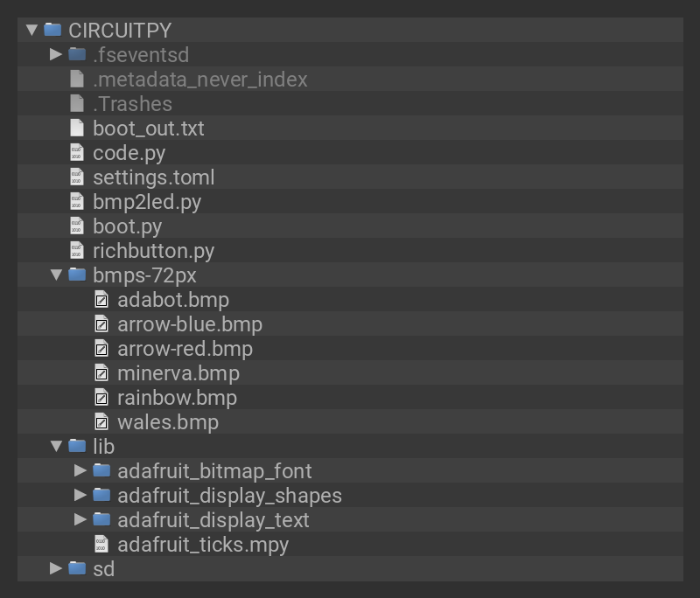Expand the sd folder
The height and width of the screenshot is (598, 700).
pyautogui.click(x=56, y=569)
